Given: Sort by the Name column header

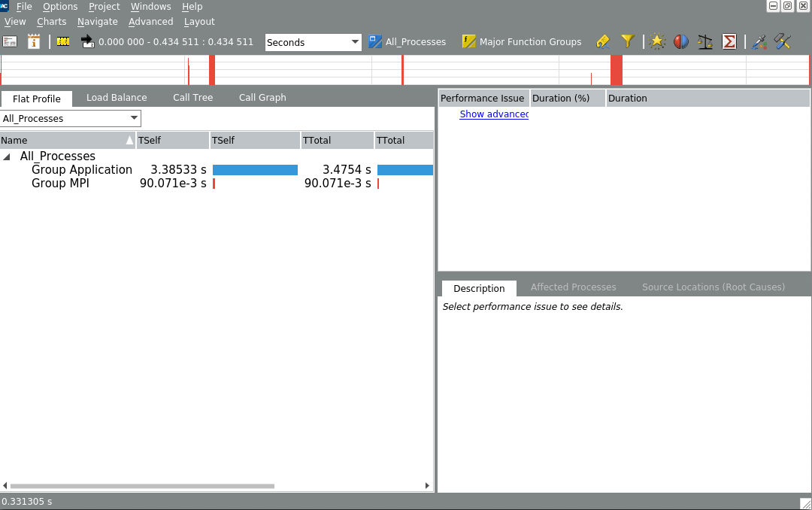Looking at the screenshot, I should (x=68, y=141).
